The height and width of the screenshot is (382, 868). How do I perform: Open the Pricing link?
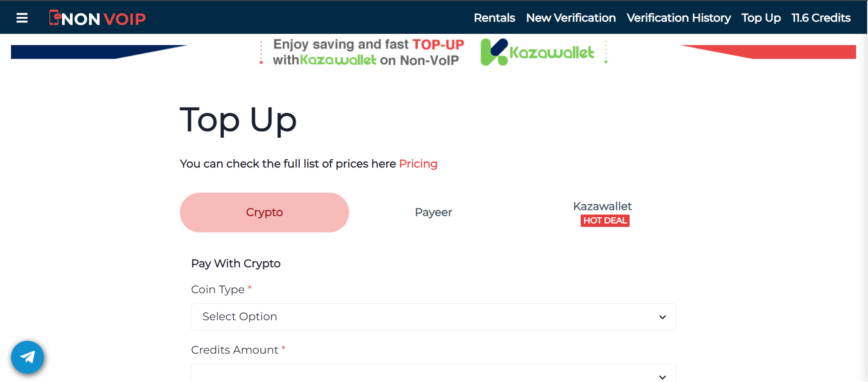pyautogui.click(x=418, y=164)
